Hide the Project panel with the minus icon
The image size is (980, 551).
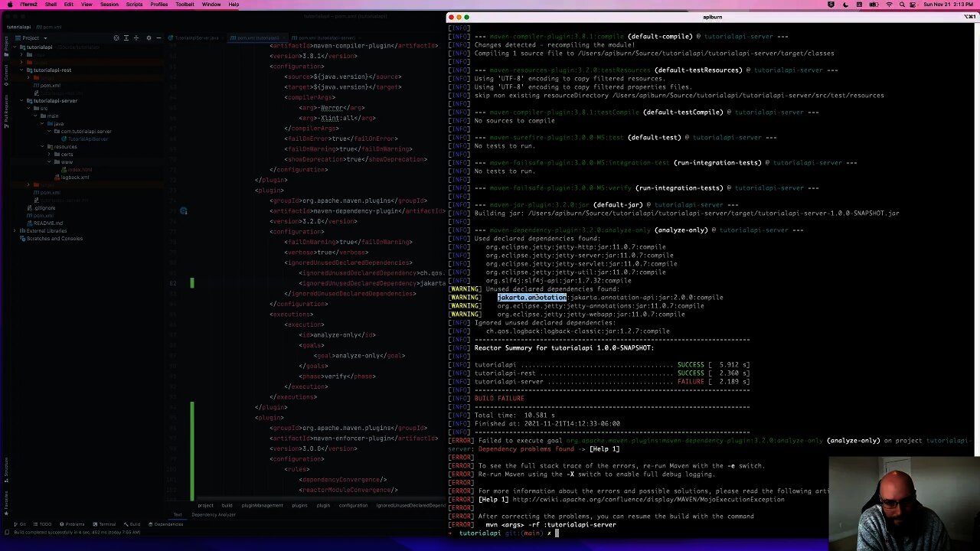[x=158, y=37]
